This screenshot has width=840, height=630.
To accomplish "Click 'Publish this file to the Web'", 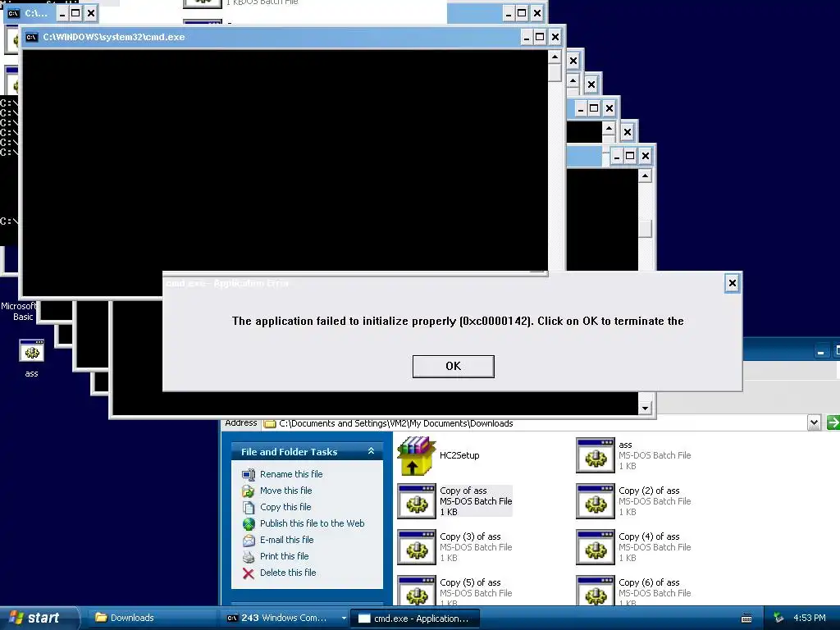I will pos(312,523).
